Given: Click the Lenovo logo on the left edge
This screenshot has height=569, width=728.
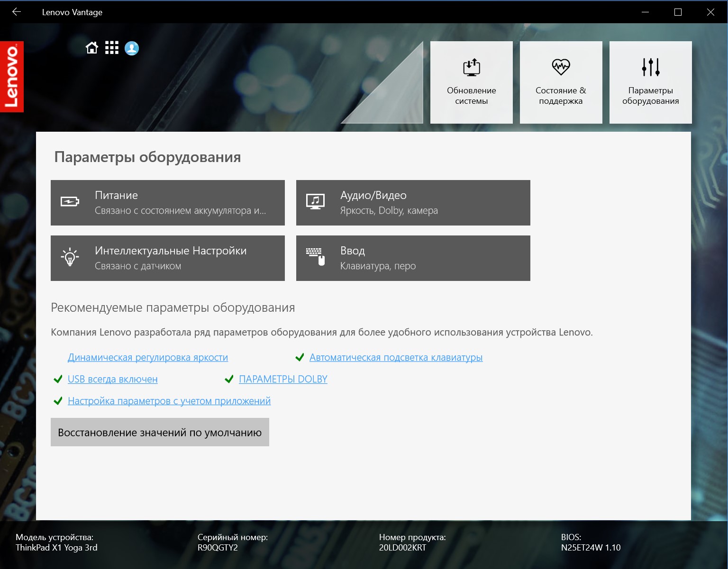Looking at the screenshot, I should click(x=12, y=77).
